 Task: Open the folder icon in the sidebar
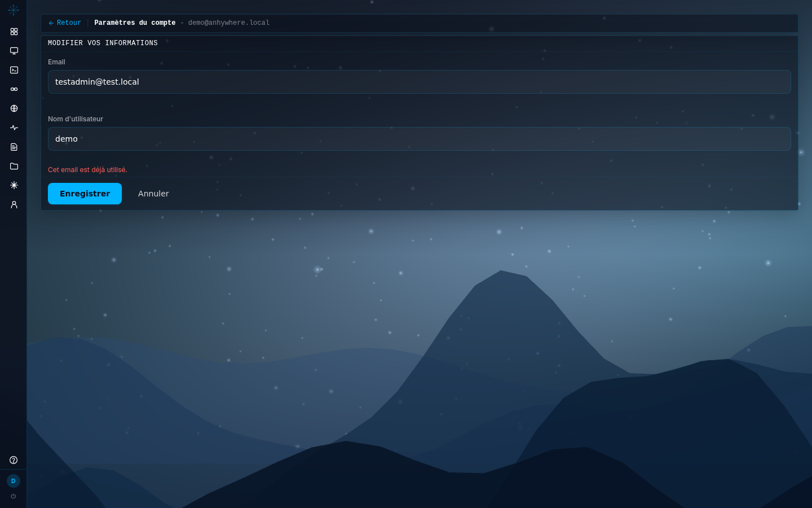pyautogui.click(x=14, y=166)
